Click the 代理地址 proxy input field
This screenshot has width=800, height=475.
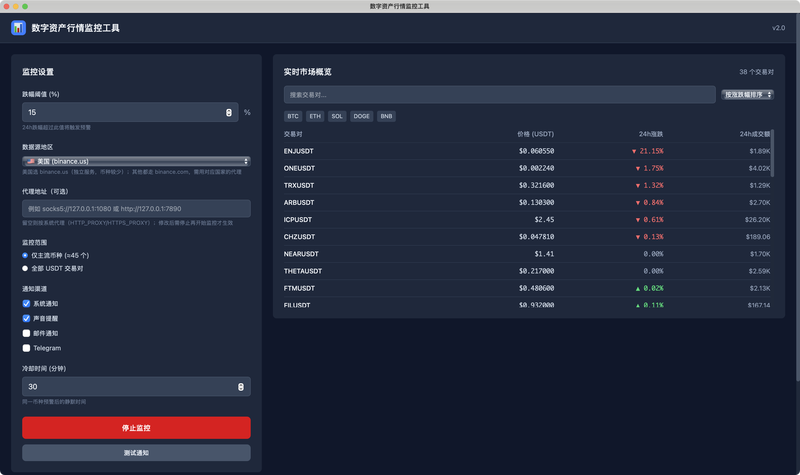(x=136, y=209)
